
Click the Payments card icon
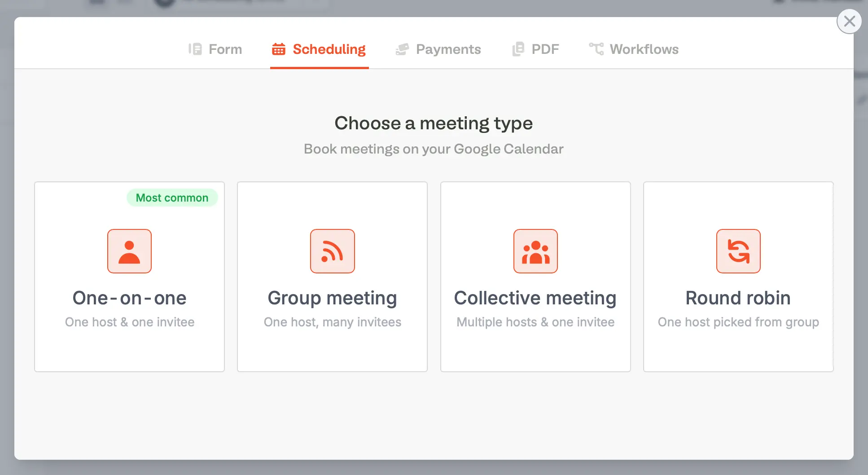[x=402, y=49]
